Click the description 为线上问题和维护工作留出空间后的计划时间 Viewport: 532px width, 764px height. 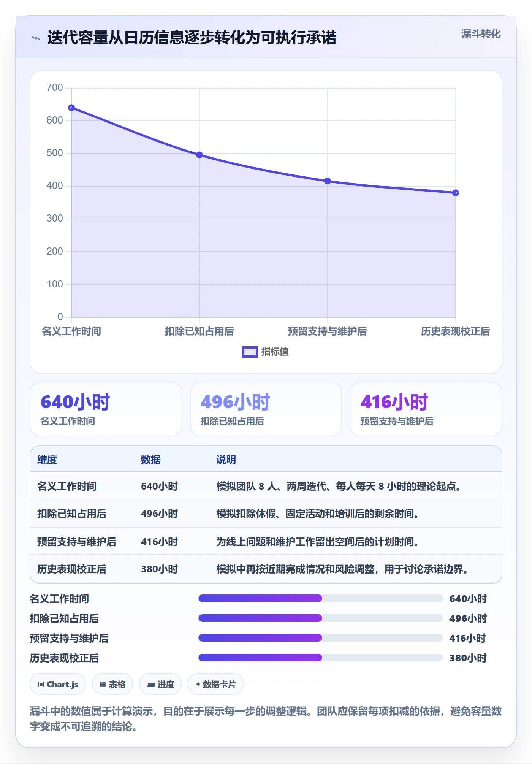point(317,542)
